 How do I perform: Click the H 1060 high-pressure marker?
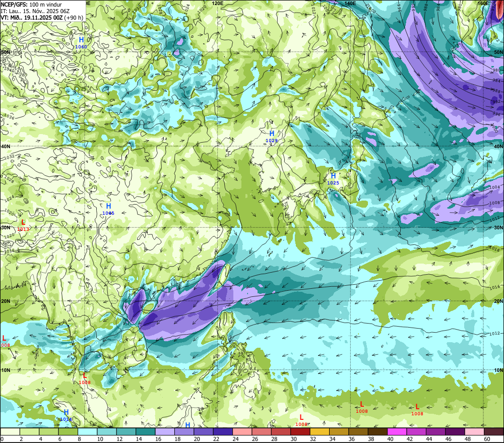(81, 43)
